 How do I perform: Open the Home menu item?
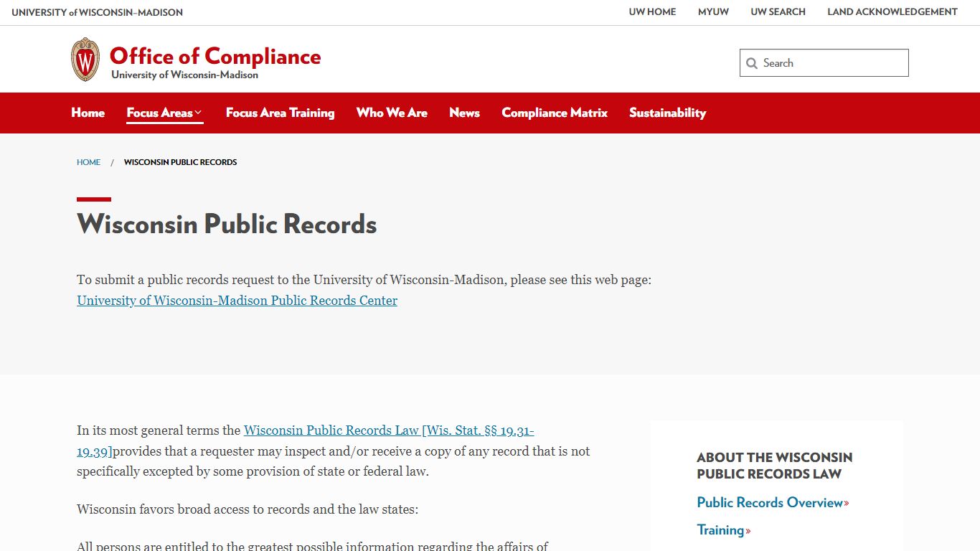click(x=88, y=113)
